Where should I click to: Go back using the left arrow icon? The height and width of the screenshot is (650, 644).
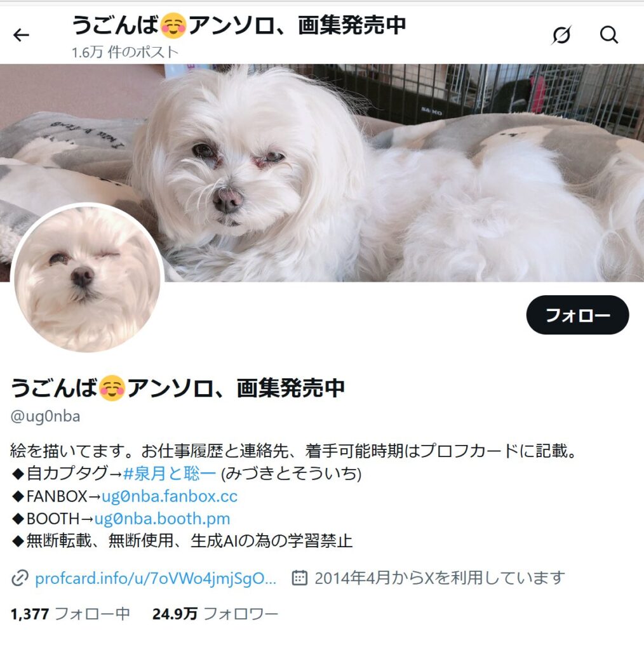pos(21,36)
